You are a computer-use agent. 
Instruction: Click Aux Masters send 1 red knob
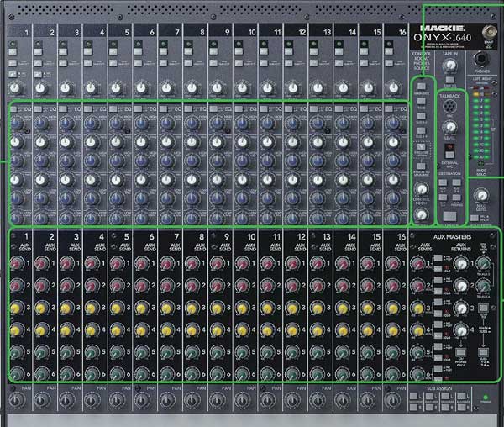pyautogui.click(x=417, y=264)
